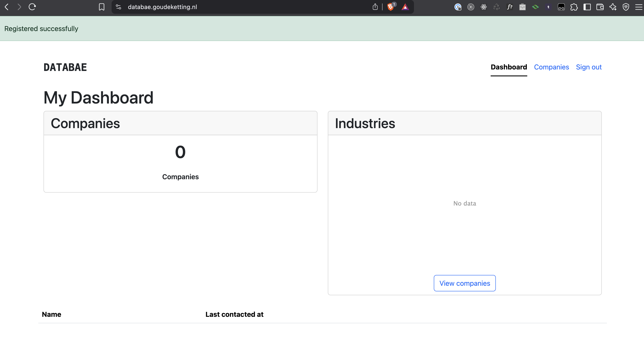644x358 pixels.
Task: Click the Companies card heading
Action: (85, 123)
